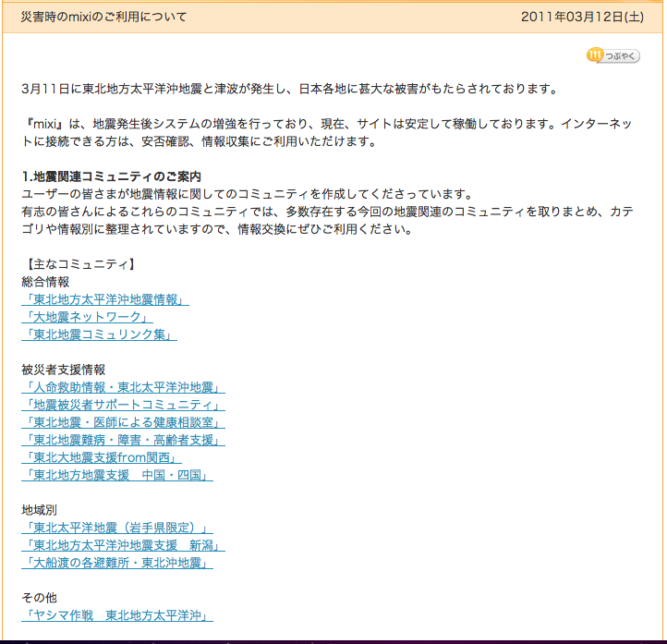Image resolution: width=667 pixels, height=644 pixels.
Task: Open 「大船渡の各避難所・東北沖地震」 link
Action: [x=117, y=564]
